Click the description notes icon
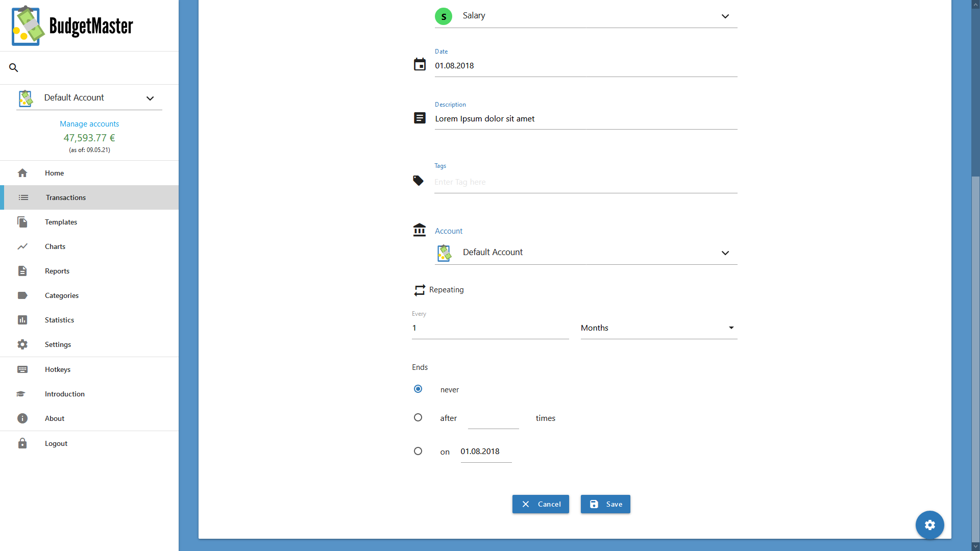980x551 pixels. click(420, 118)
